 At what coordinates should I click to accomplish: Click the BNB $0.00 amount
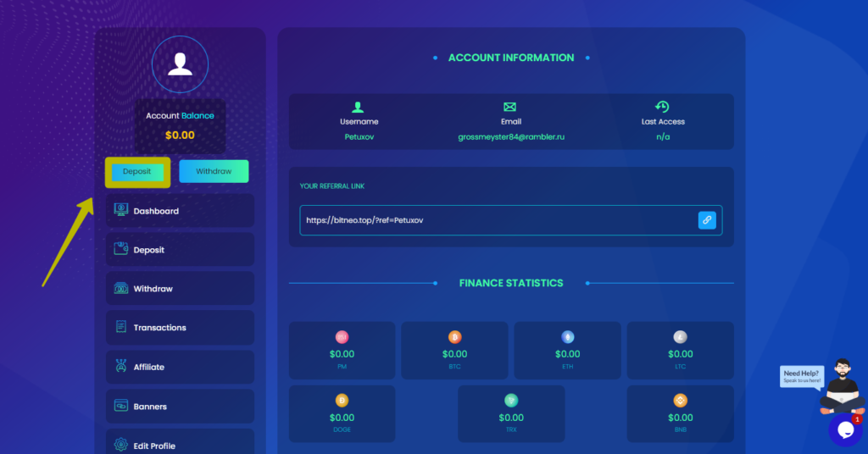pyautogui.click(x=681, y=418)
